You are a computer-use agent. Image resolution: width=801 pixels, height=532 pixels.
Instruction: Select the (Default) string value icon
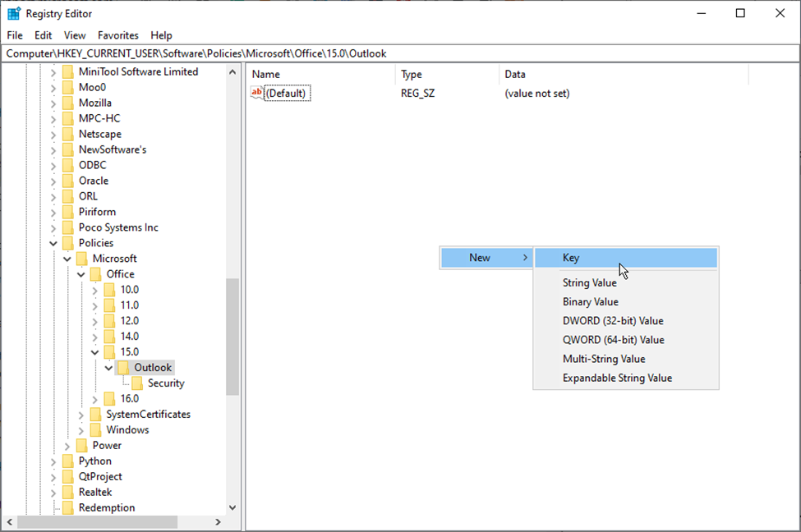click(x=256, y=93)
